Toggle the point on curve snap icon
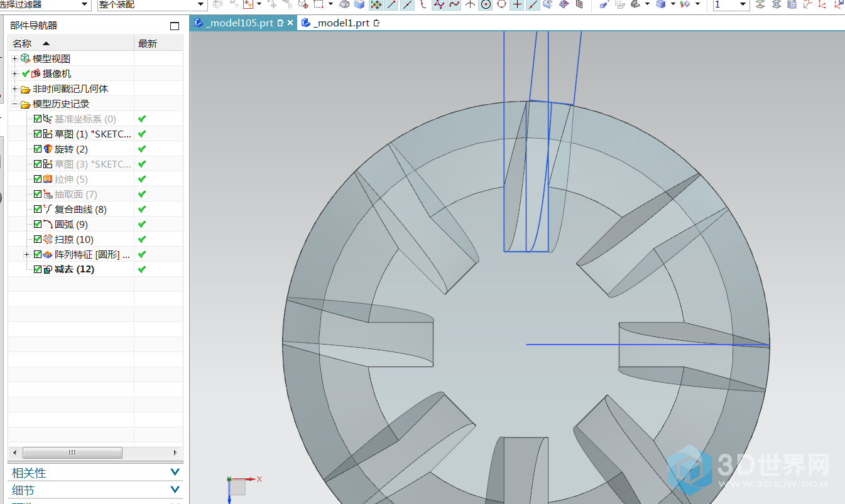 533,4
